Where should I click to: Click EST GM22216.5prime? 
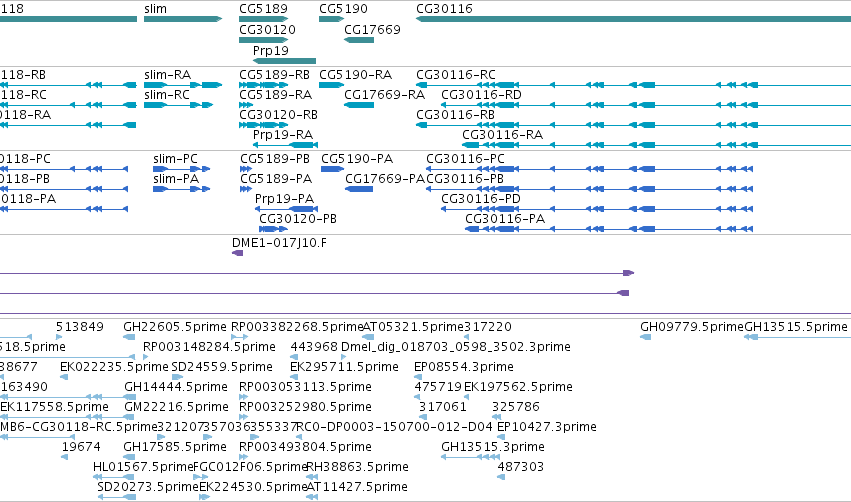click(176, 408)
